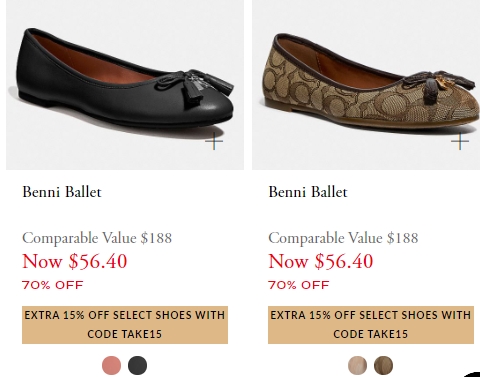The image size is (480, 377).
Task: Select the pink color swatch
Action: coord(111,365)
